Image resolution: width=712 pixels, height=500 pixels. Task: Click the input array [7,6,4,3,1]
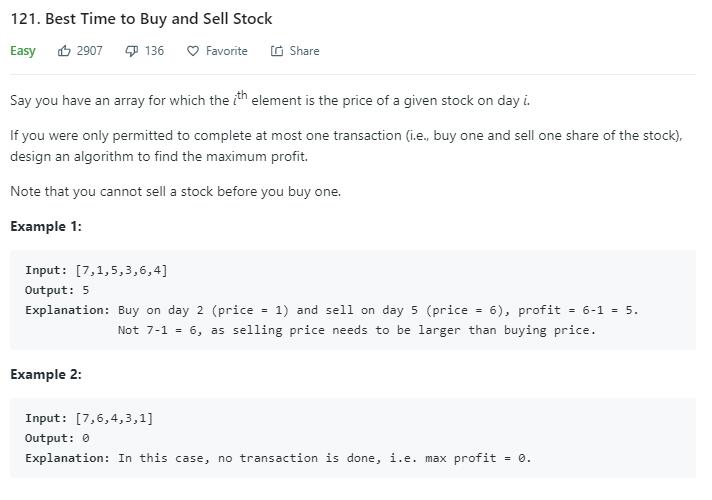pos(114,418)
